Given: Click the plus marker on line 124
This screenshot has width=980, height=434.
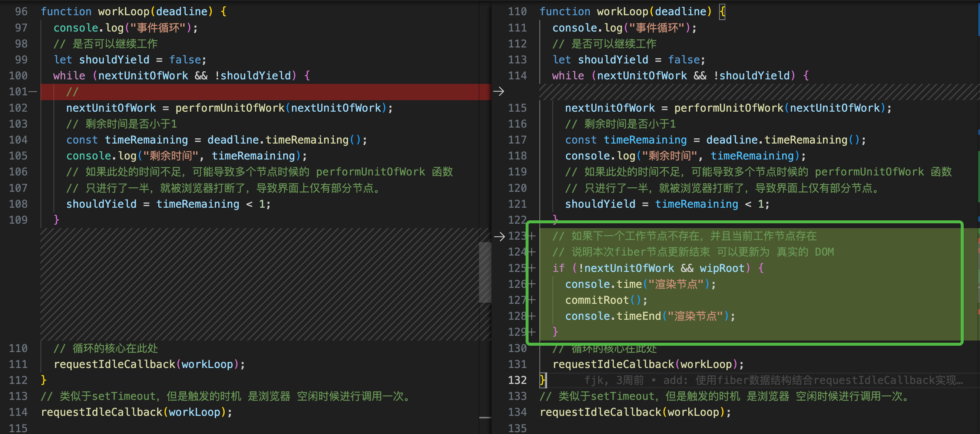Looking at the screenshot, I should click(x=532, y=252).
